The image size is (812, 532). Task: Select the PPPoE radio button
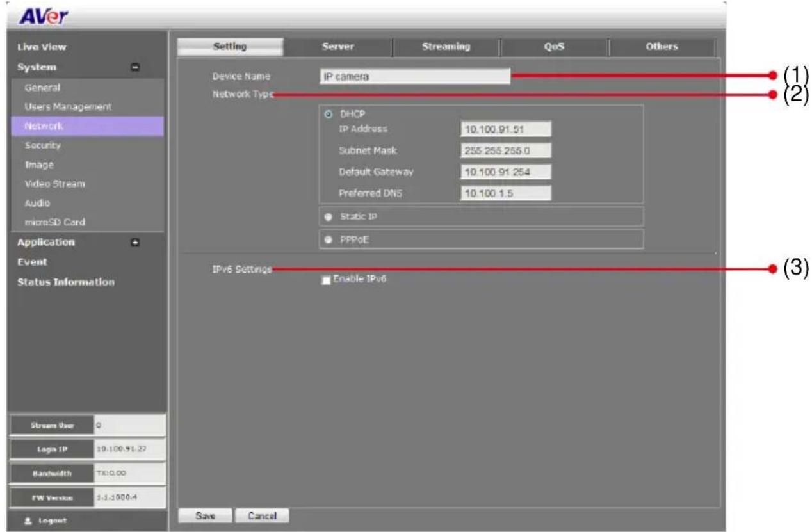pos(329,239)
